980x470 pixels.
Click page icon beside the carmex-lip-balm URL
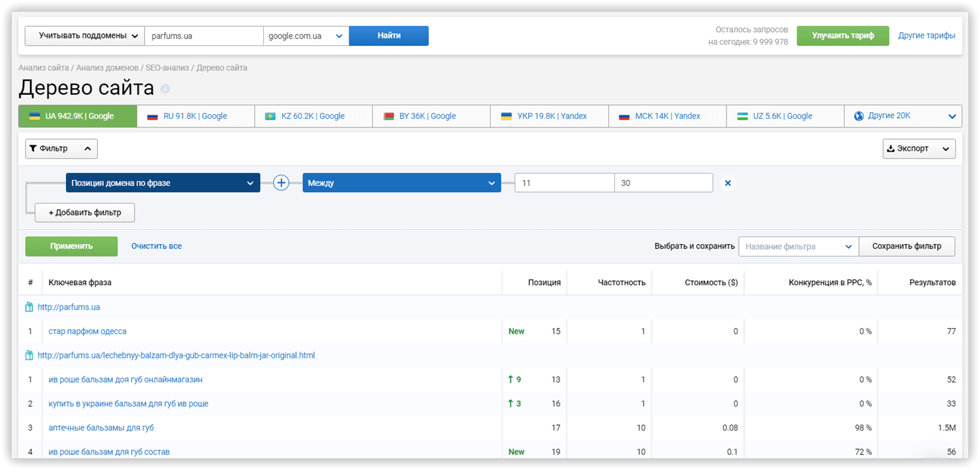click(29, 355)
